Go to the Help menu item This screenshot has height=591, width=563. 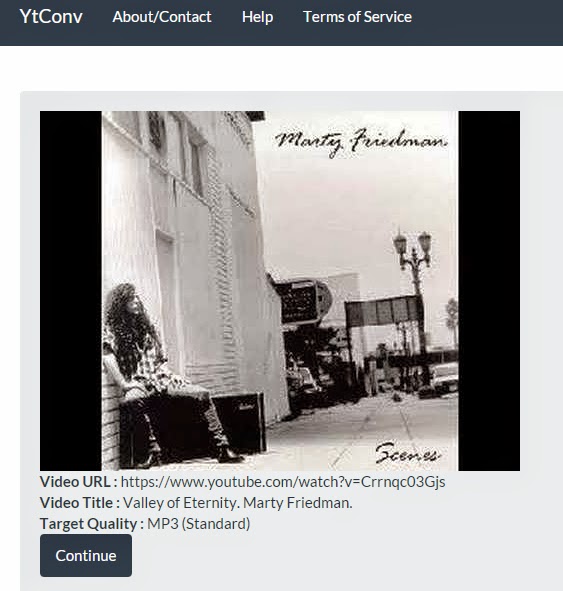tap(257, 17)
